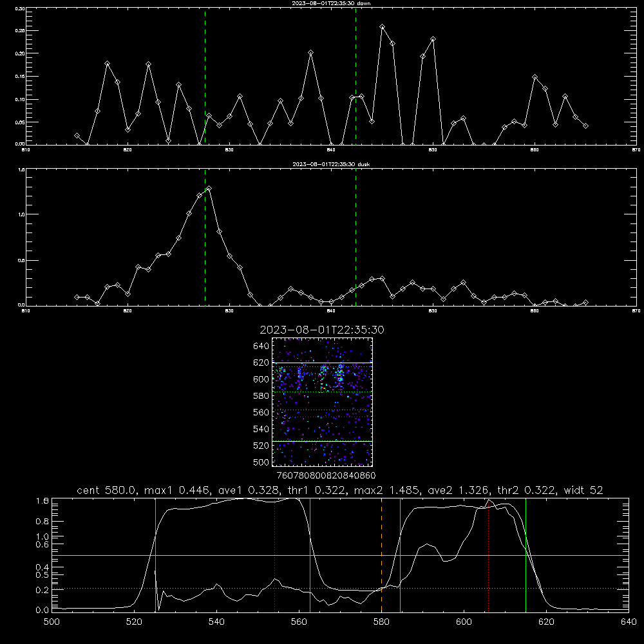Click the first dawn data point at 815
Image resolution: width=644 pixels, height=644 pixels.
(x=77, y=135)
